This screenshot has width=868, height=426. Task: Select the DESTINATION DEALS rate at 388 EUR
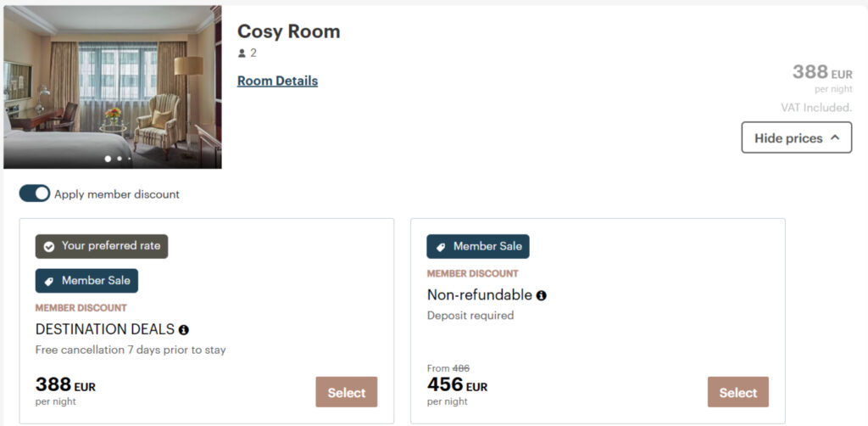click(x=346, y=392)
